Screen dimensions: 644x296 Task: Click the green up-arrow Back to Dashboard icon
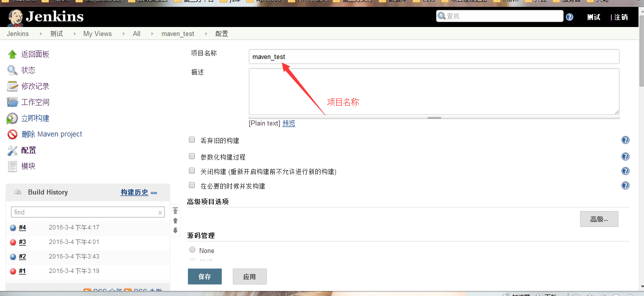[x=12, y=54]
